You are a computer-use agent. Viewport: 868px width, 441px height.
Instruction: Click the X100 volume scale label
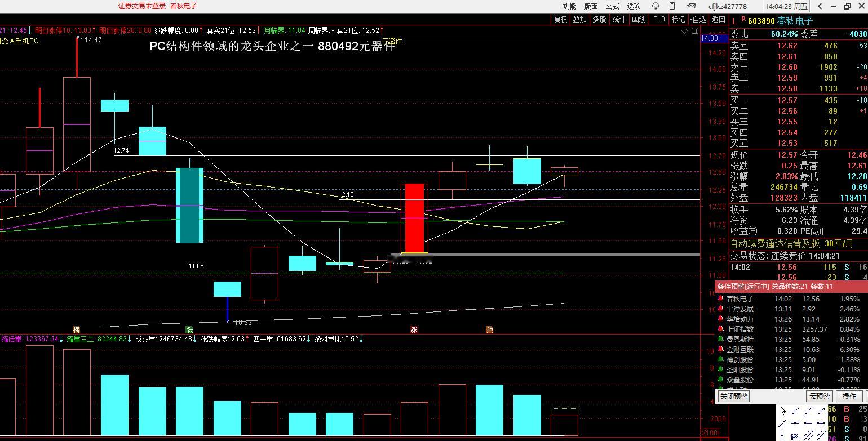tap(709, 433)
